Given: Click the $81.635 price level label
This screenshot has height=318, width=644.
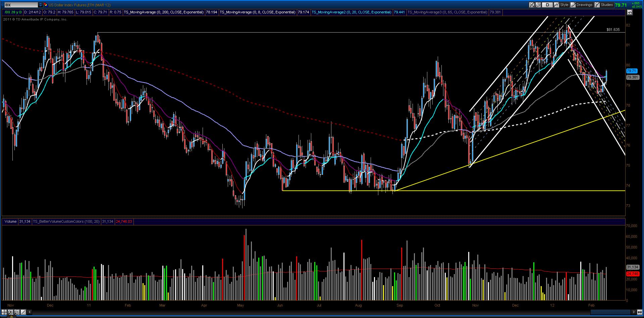Looking at the screenshot, I should pos(613,30).
